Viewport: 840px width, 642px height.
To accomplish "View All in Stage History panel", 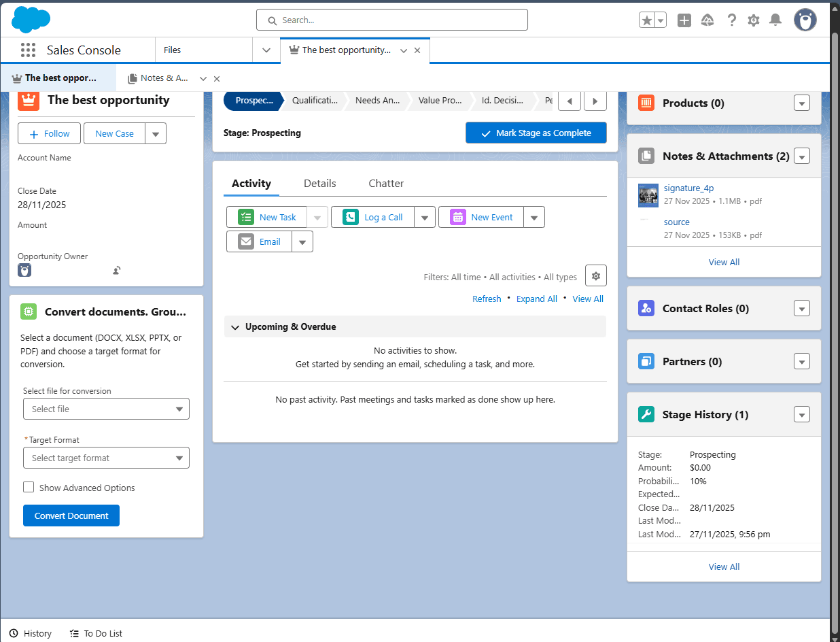I will (724, 567).
